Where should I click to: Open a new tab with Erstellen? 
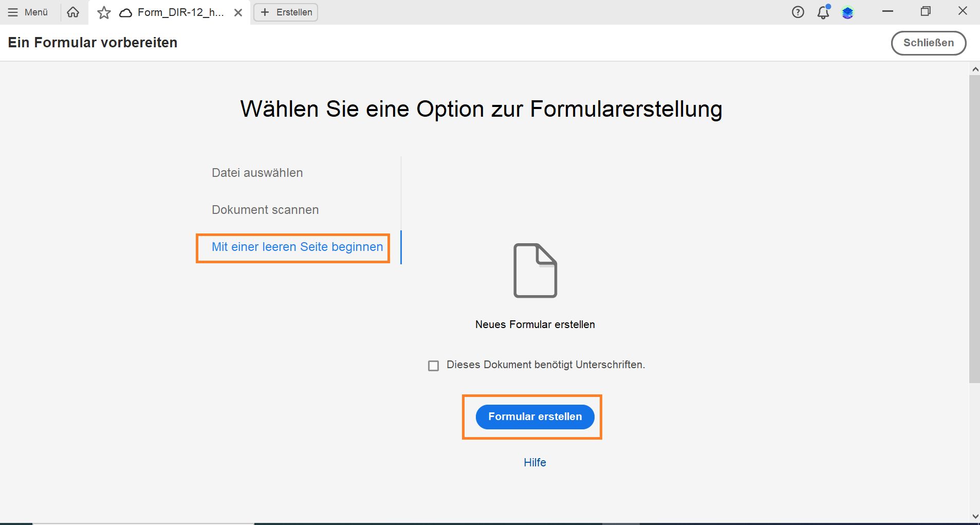pos(286,12)
